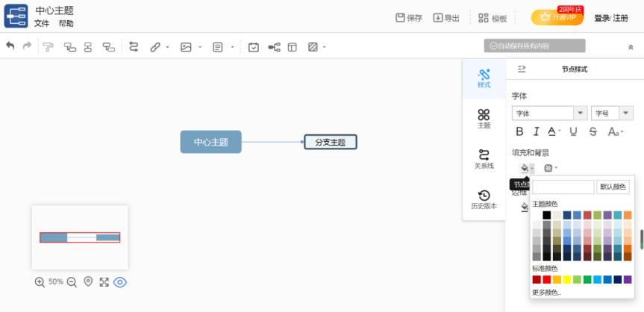The width and height of the screenshot is (644, 312).
Task: Click the border color paint bucket icon
Action: pos(525,207)
